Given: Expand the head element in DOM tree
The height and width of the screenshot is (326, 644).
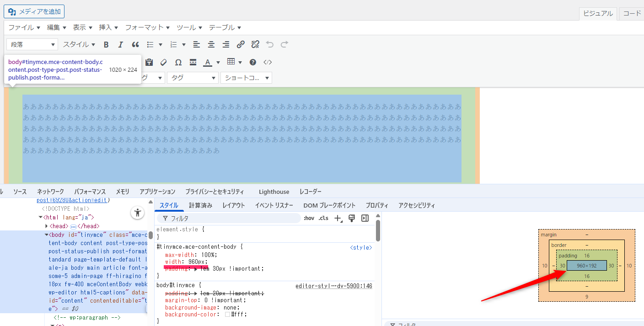Looking at the screenshot, I should (47, 226).
